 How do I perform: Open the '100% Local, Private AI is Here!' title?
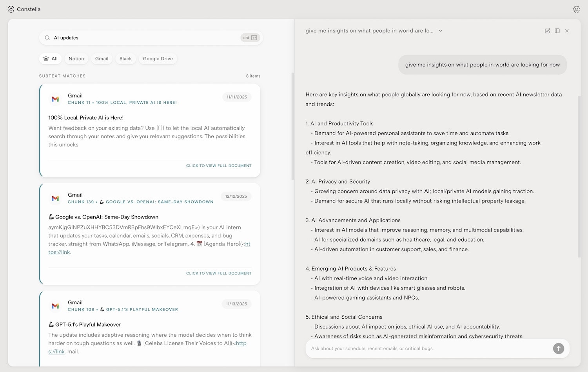pos(86,117)
